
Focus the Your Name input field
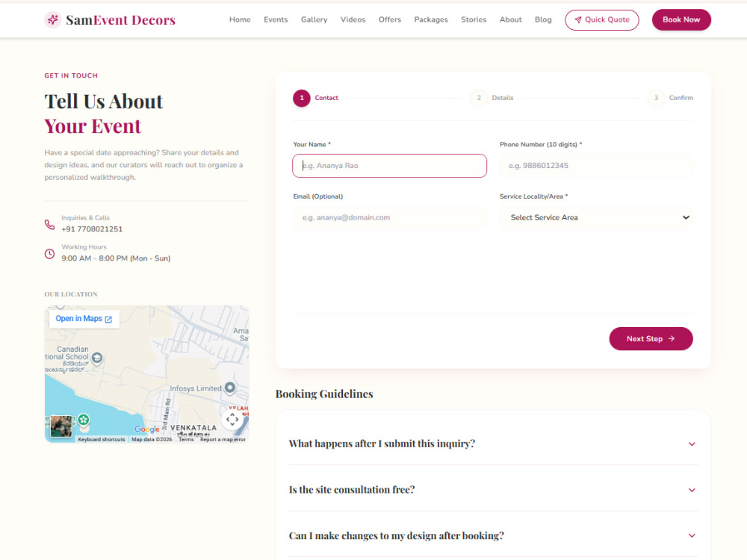(x=390, y=166)
